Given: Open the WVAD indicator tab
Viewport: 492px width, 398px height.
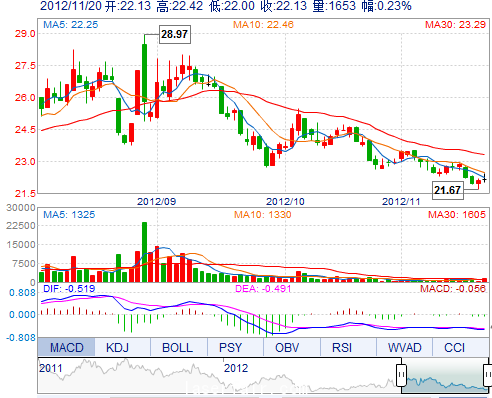Looking at the screenshot, I should pos(404,347).
